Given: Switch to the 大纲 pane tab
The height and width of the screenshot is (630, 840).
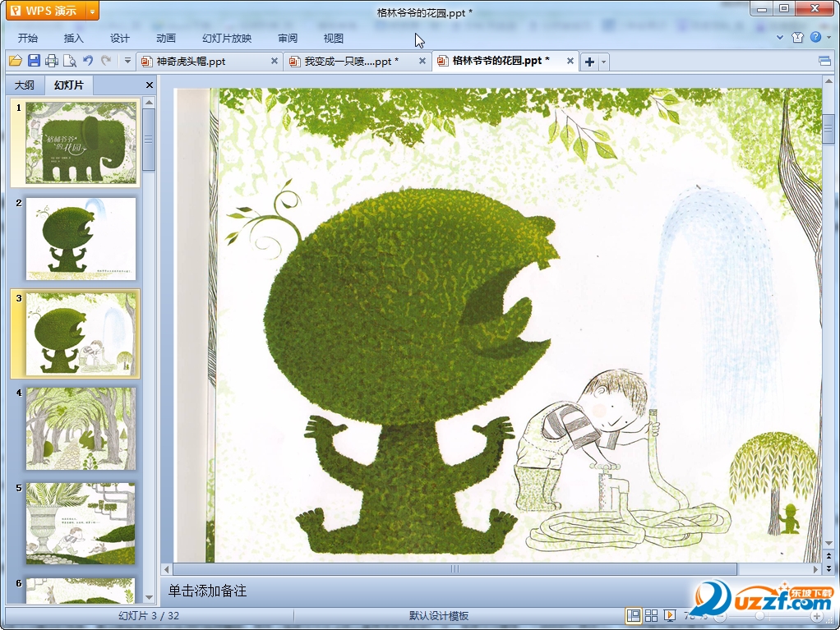Looking at the screenshot, I should click(25, 85).
